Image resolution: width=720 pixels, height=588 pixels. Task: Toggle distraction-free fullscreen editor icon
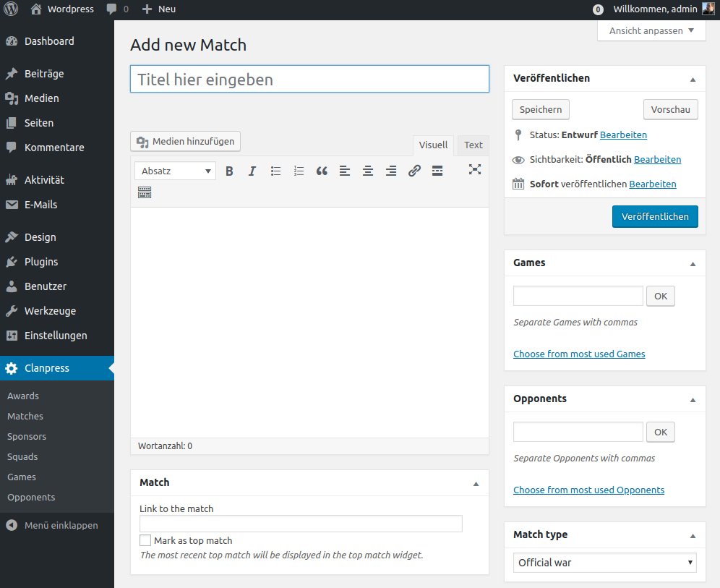[x=474, y=170]
